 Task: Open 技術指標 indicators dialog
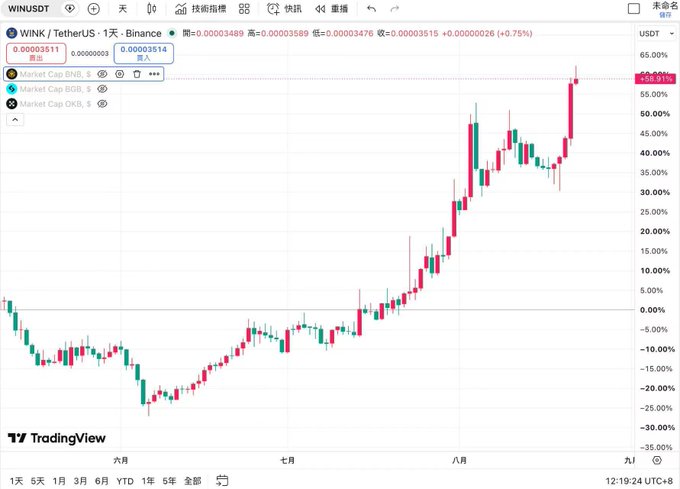click(200, 9)
